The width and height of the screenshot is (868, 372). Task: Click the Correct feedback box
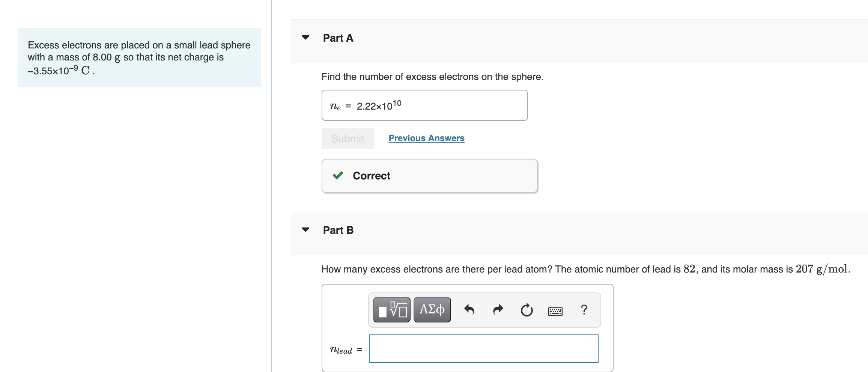click(x=430, y=176)
